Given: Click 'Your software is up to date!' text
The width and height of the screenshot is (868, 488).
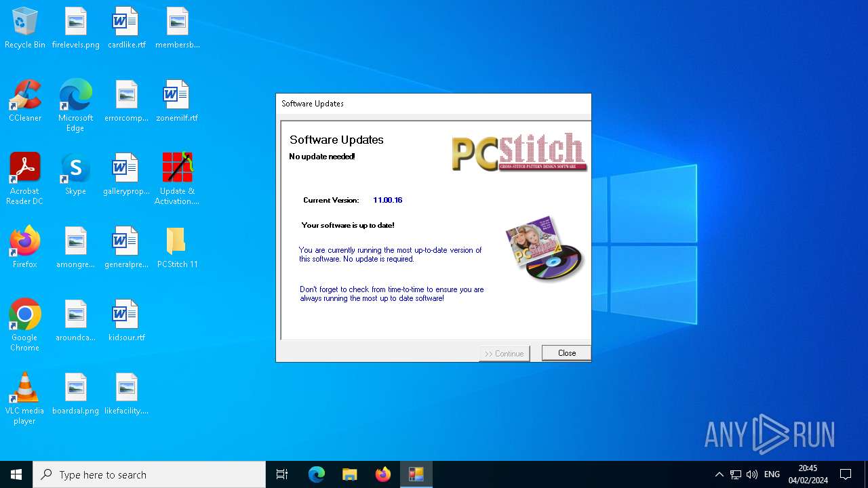Looking at the screenshot, I should click(348, 225).
